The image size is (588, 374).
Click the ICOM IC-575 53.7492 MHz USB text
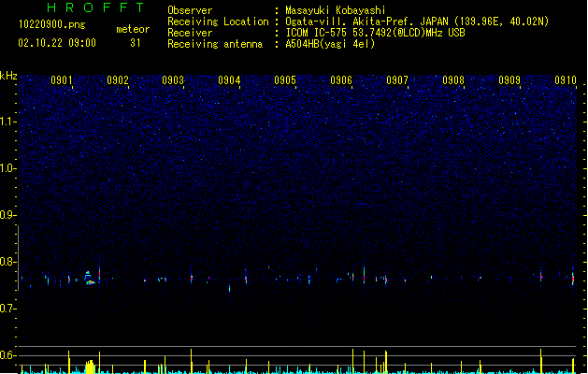(376, 33)
